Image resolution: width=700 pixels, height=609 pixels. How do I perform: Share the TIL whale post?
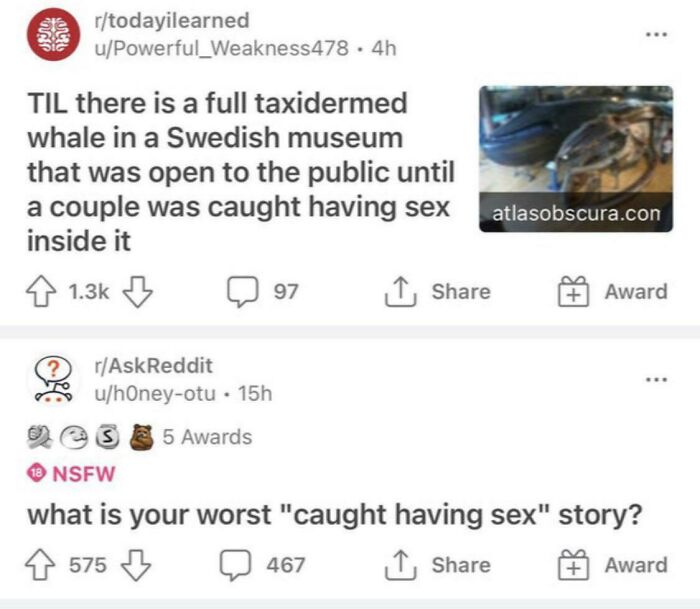pos(438,292)
